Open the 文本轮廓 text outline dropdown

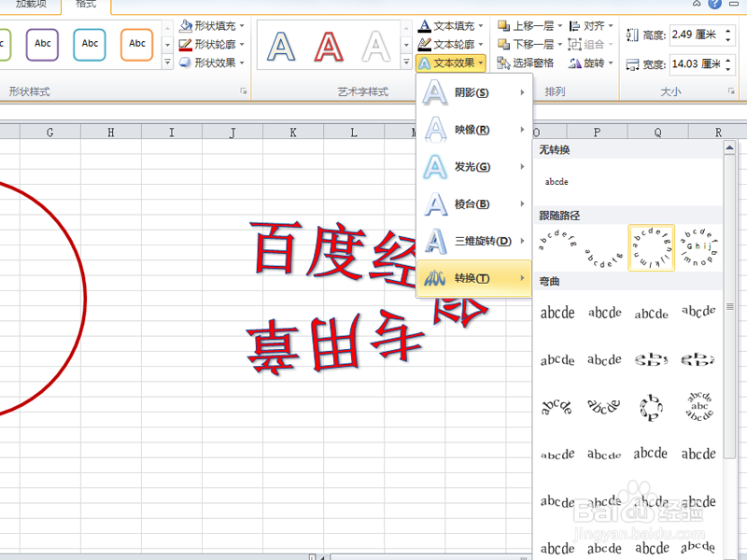pos(451,44)
